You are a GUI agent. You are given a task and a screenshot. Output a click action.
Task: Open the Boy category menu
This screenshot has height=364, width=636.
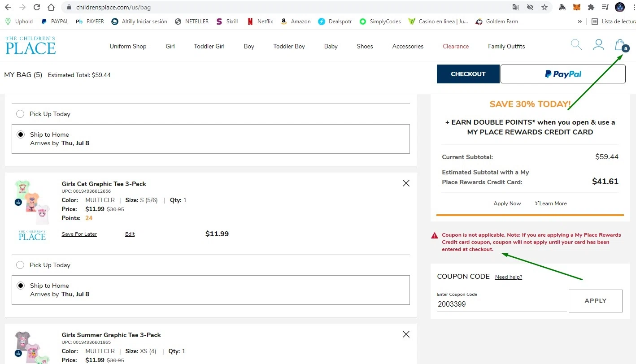(x=249, y=46)
